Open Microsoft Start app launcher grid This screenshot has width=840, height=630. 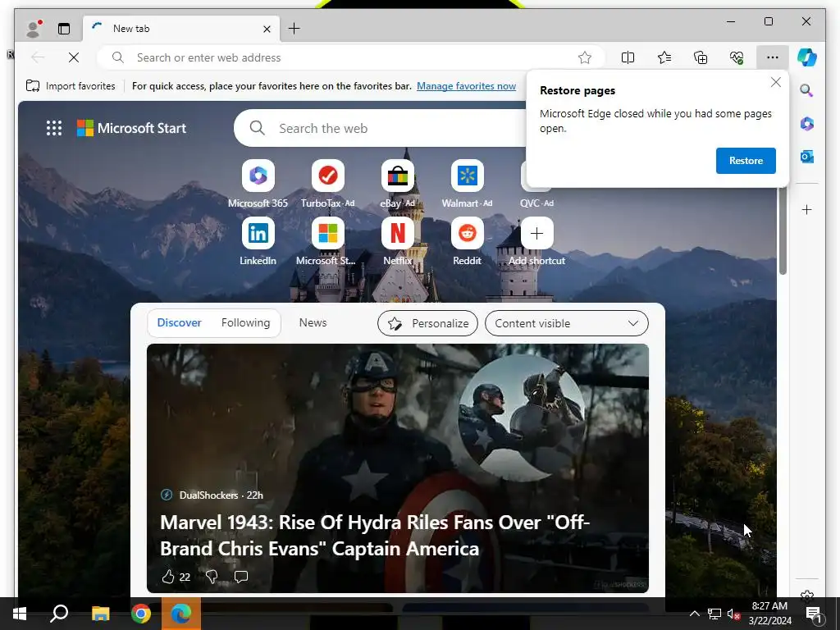54,128
